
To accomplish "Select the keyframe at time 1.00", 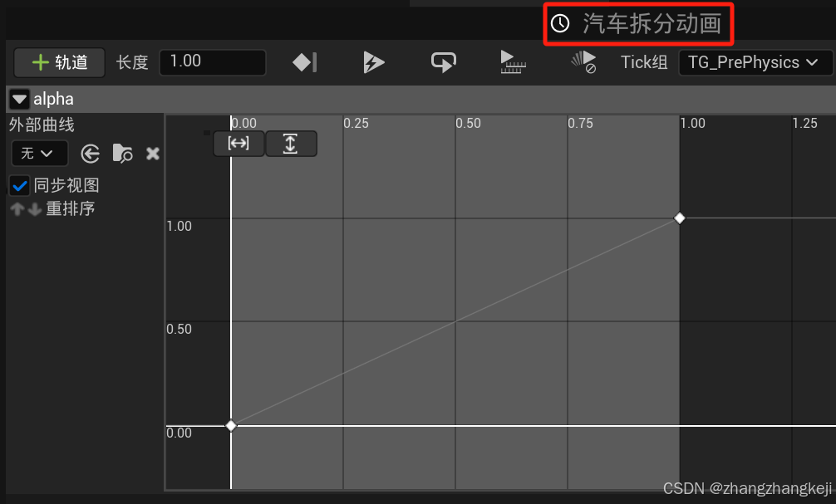I will 680,218.
